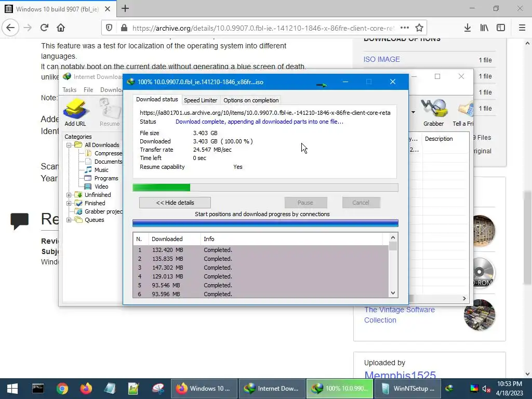Click the Downloaded column header
Image resolution: width=532 pixels, height=399 pixels.
pos(175,239)
